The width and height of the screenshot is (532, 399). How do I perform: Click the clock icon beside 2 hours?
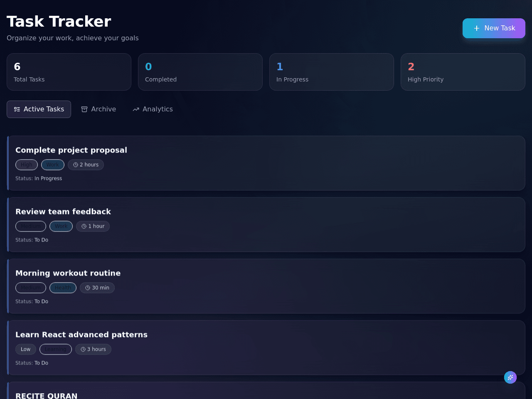[76, 165]
